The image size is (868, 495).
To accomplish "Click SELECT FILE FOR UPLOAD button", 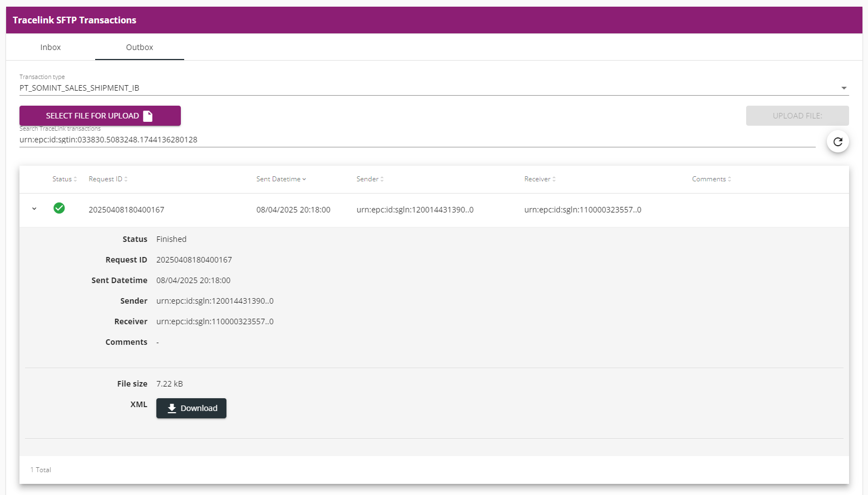I will [100, 116].
